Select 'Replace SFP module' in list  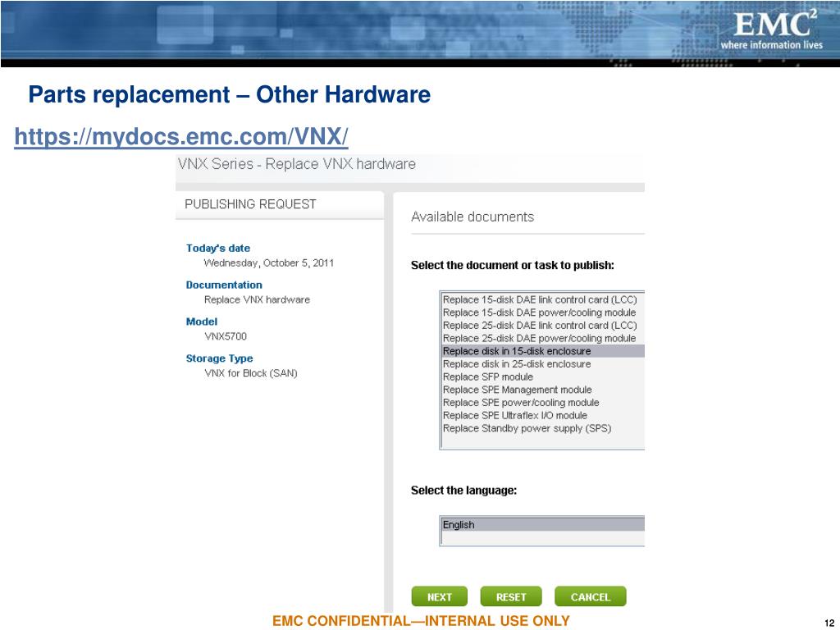pyautogui.click(x=542, y=377)
